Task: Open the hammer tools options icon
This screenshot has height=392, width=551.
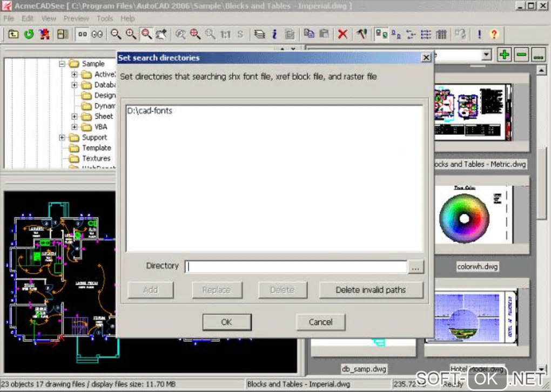Action: (x=362, y=34)
